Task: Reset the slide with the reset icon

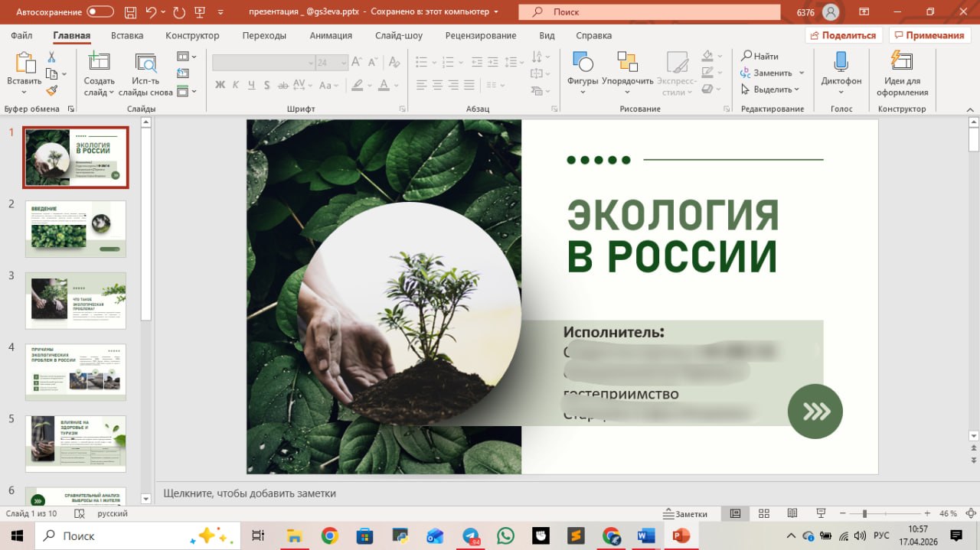Action: (183, 73)
